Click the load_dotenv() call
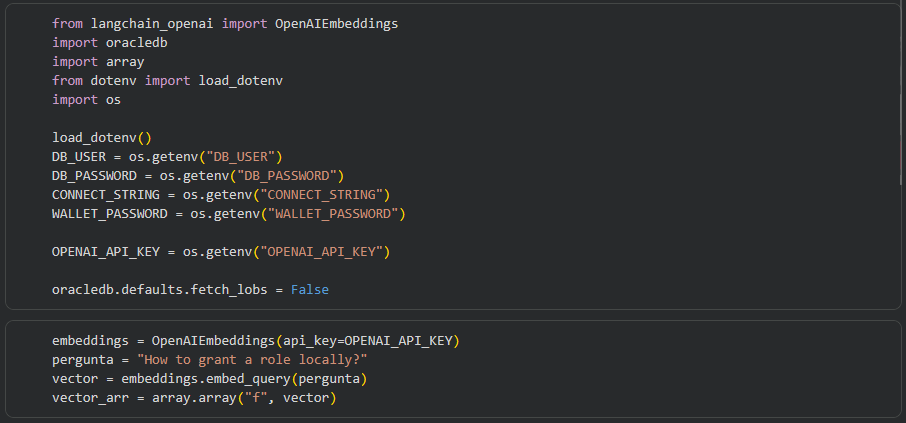Screen dimensions: 906x423 click(x=102, y=137)
